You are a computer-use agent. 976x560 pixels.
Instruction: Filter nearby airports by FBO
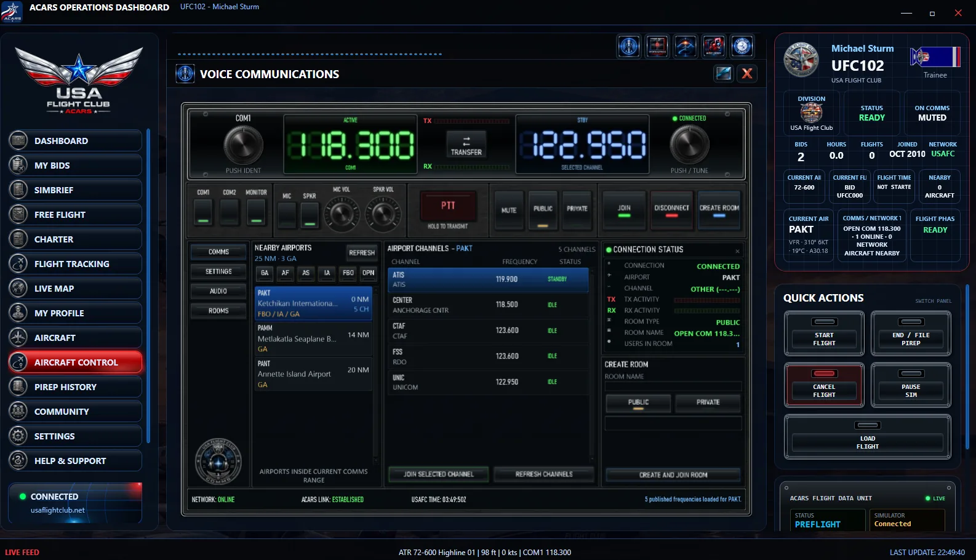click(x=348, y=273)
